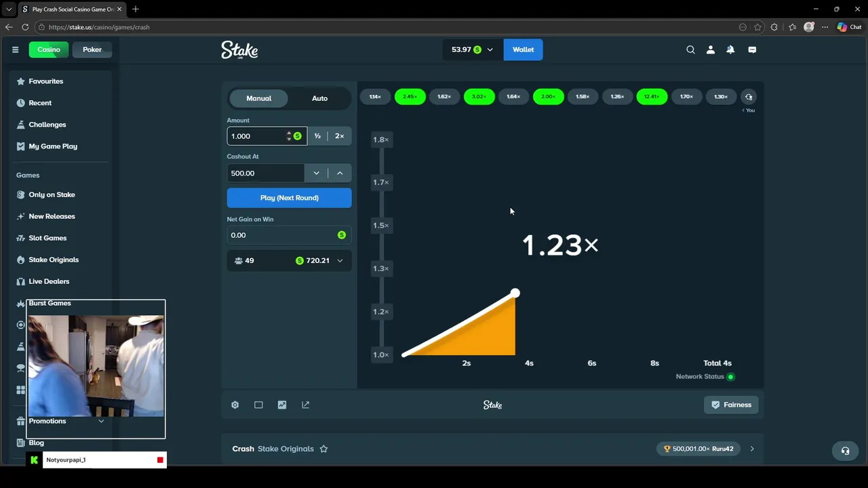Open live support headset button
Screen dimensions: 868x488
pyautogui.click(x=845, y=451)
